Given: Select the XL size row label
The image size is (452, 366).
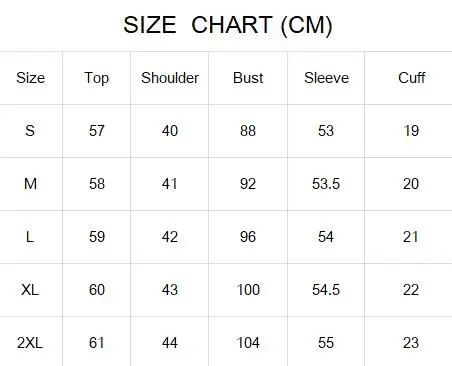Looking at the screenshot, I should [x=30, y=290].
